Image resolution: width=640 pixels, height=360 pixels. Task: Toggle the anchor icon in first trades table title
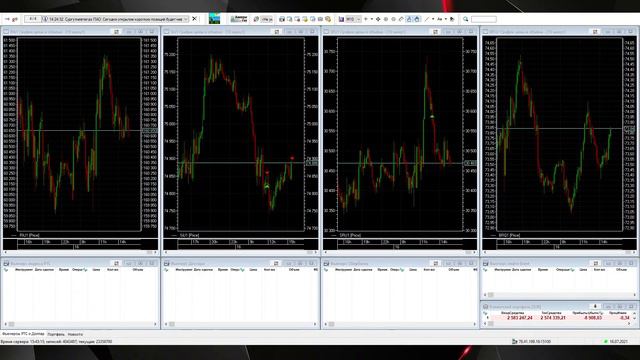pos(116,263)
